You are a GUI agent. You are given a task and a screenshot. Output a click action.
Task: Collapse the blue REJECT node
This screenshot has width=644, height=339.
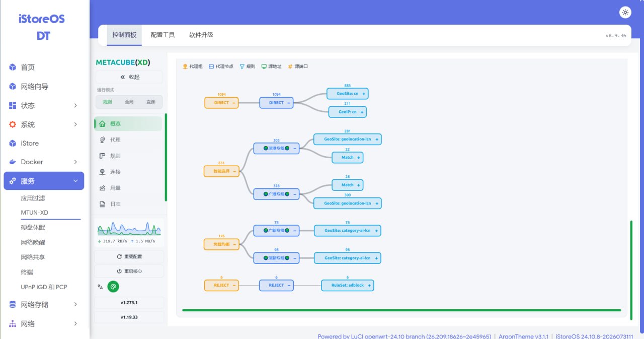click(x=289, y=285)
